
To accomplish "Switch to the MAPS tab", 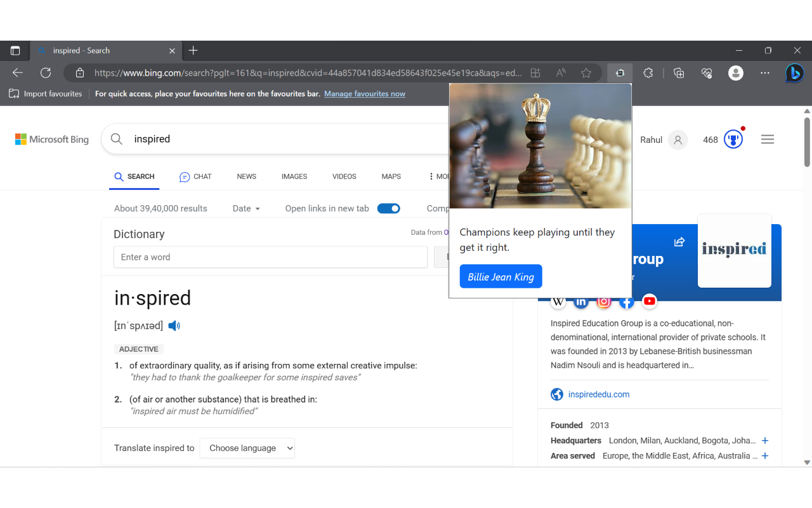I will [x=391, y=177].
